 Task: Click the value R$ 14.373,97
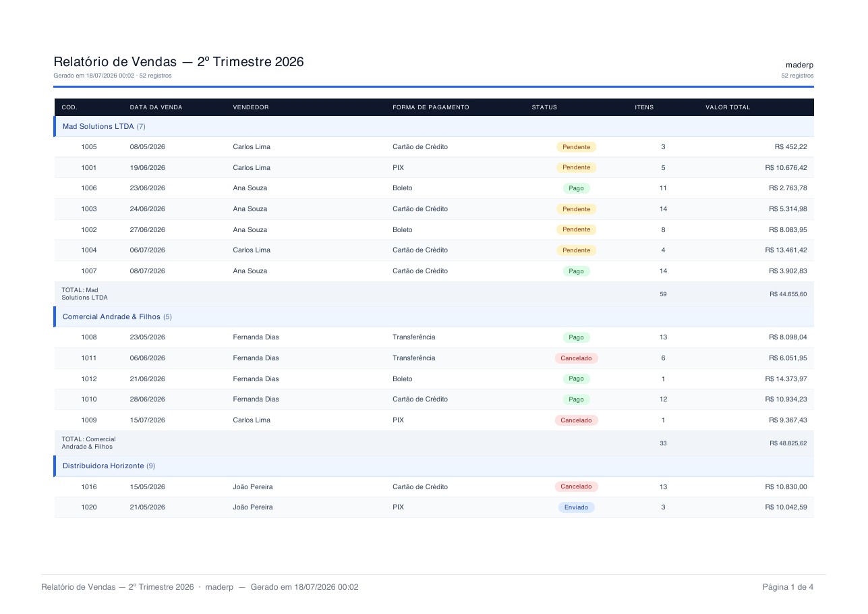[786, 379]
